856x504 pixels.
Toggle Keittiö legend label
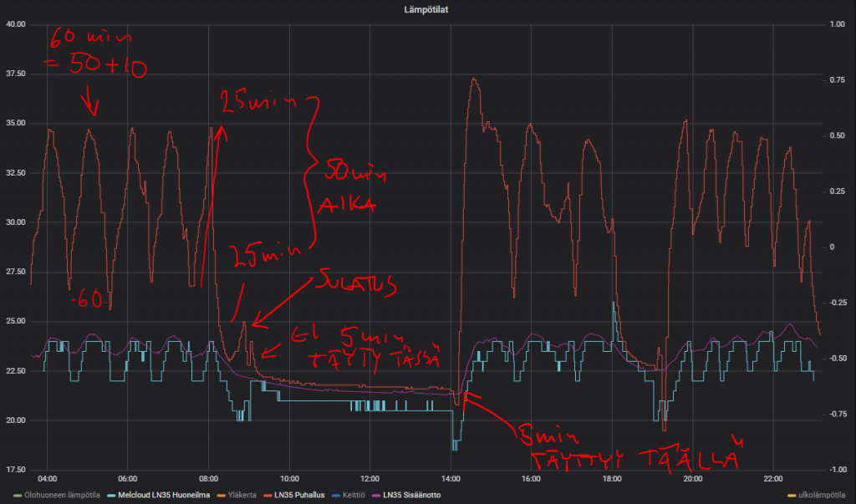tap(349, 495)
